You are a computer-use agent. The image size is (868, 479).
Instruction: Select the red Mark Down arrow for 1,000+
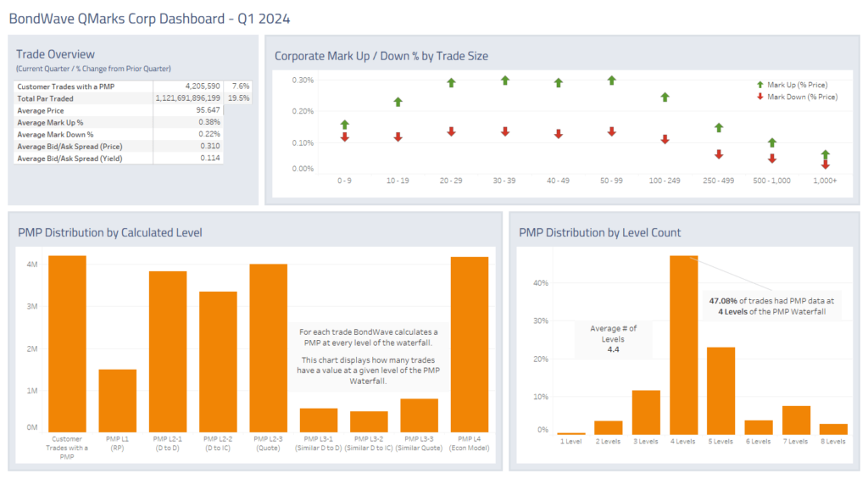(825, 164)
